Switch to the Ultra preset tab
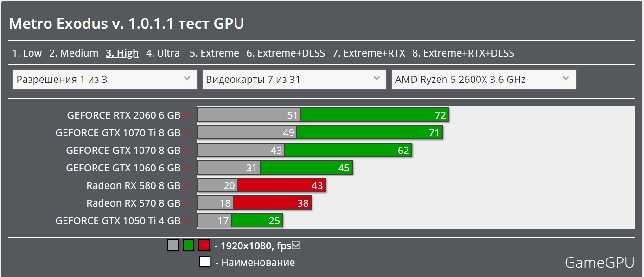Image resolution: width=644 pixels, height=277 pixels. click(x=163, y=53)
